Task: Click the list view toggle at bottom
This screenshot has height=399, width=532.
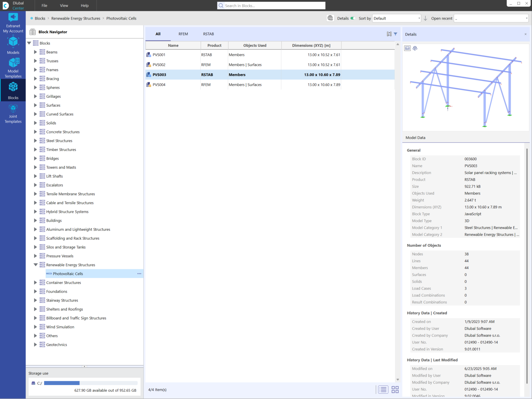Action: click(383, 389)
